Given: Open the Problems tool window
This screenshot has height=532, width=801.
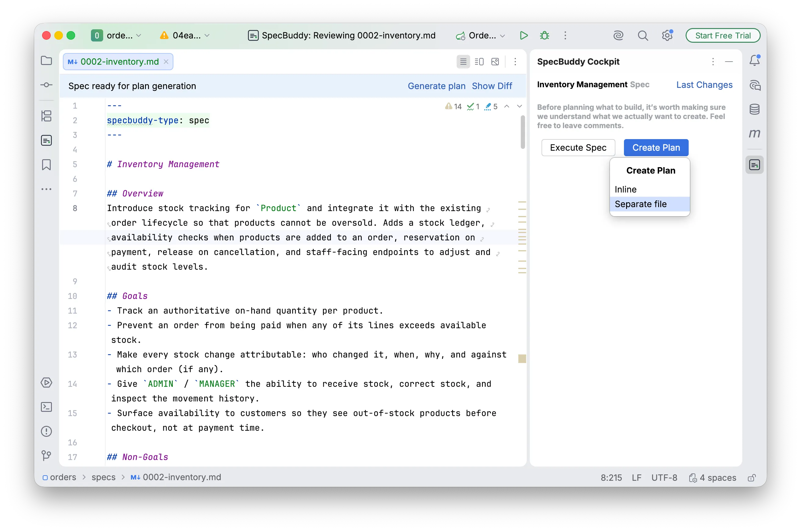Looking at the screenshot, I should [x=46, y=431].
